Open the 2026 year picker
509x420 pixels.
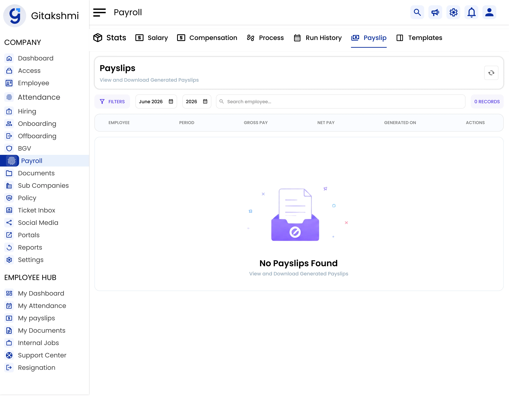pos(197,102)
